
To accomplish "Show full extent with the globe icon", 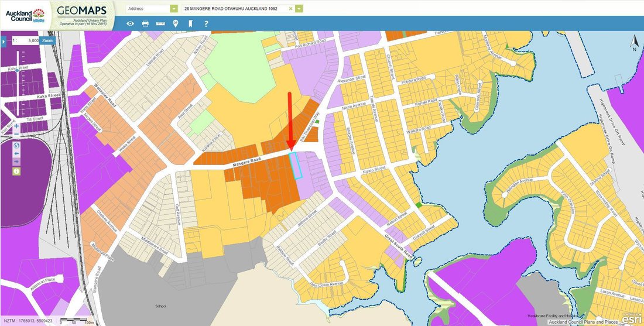I will point(16,145).
